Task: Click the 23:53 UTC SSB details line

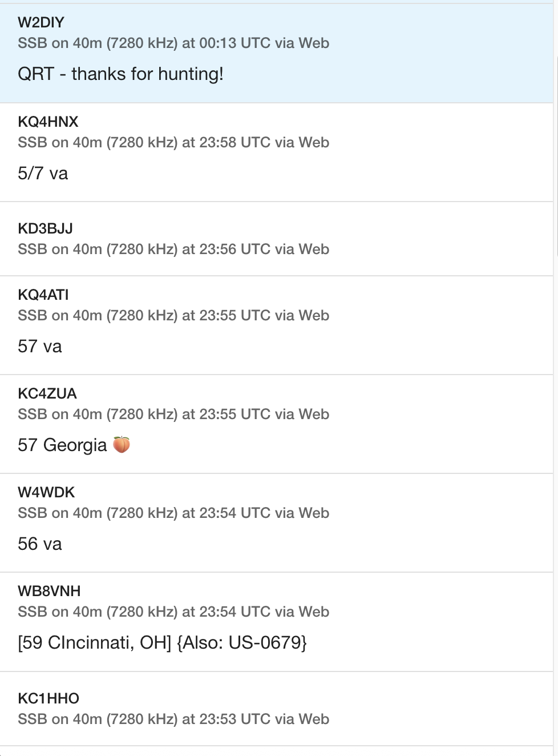Action: coord(173,719)
